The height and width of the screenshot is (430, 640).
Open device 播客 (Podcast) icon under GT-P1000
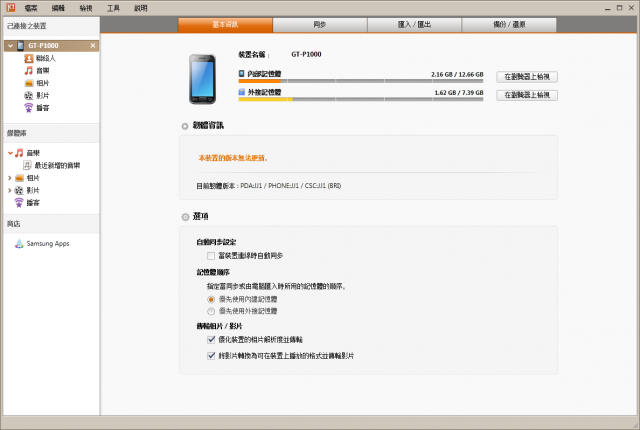pyautogui.click(x=29, y=108)
